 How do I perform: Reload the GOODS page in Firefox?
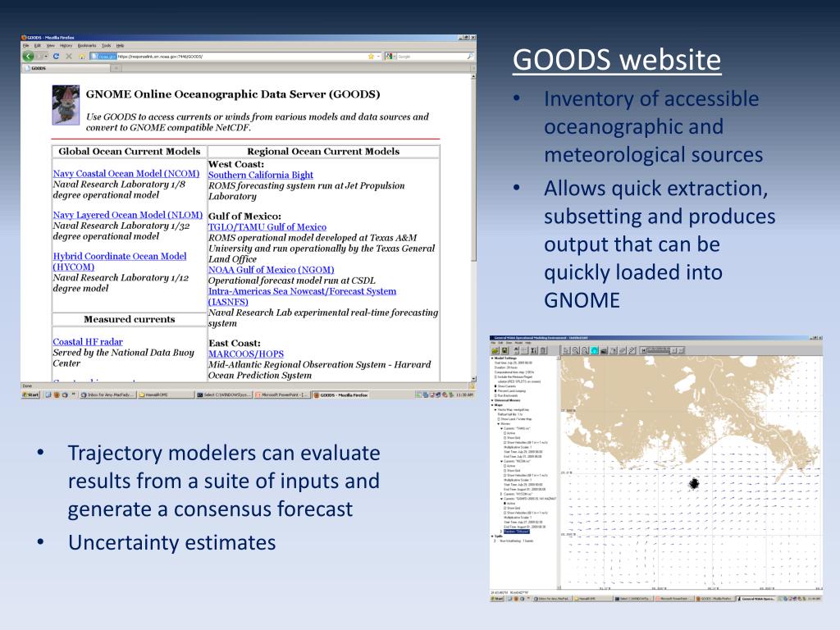point(56,57)
